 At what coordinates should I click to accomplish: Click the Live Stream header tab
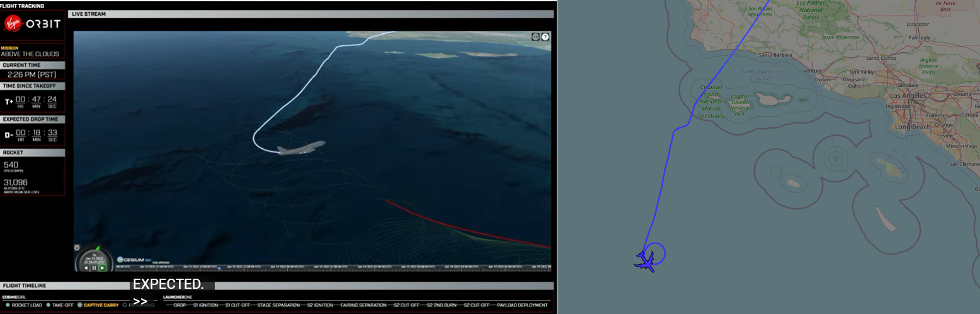89,14
